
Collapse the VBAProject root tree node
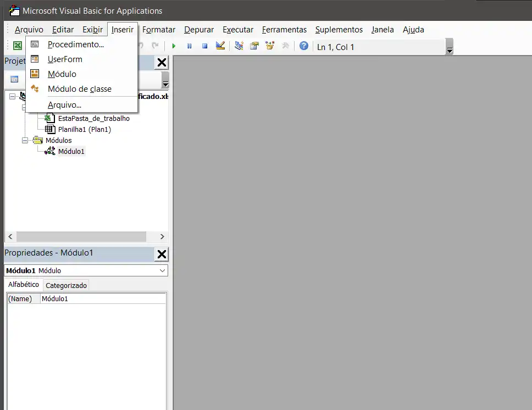(x=13, y=96)
